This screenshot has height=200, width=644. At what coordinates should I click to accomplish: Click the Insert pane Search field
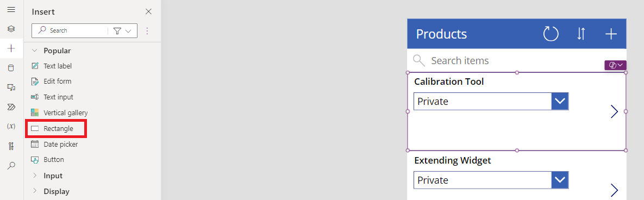tap(70, 31)
